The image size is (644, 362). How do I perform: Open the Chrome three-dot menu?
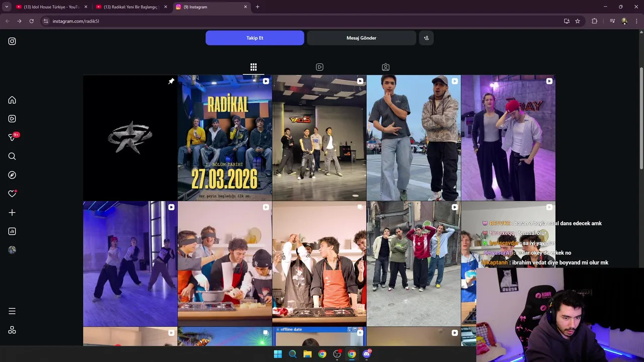636,21
